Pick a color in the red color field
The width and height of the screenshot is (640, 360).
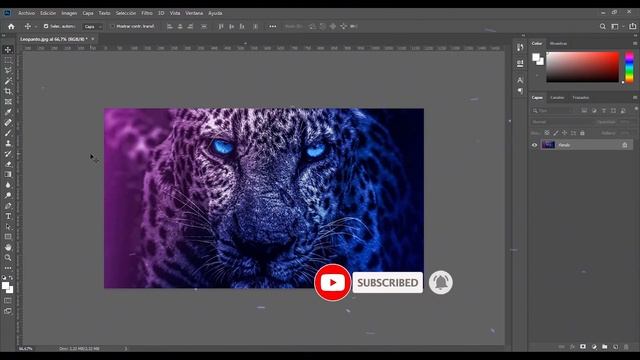pyautogui.click(x=583, y=67)
